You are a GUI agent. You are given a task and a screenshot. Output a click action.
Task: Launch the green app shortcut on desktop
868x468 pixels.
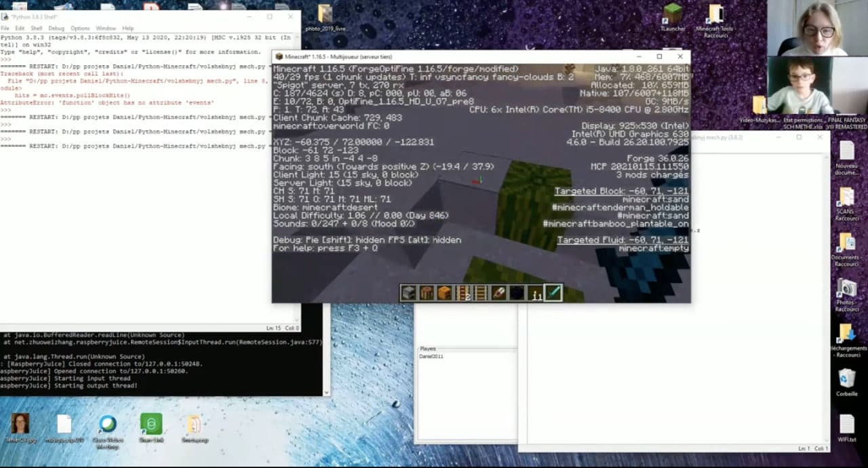coord(151,428)
